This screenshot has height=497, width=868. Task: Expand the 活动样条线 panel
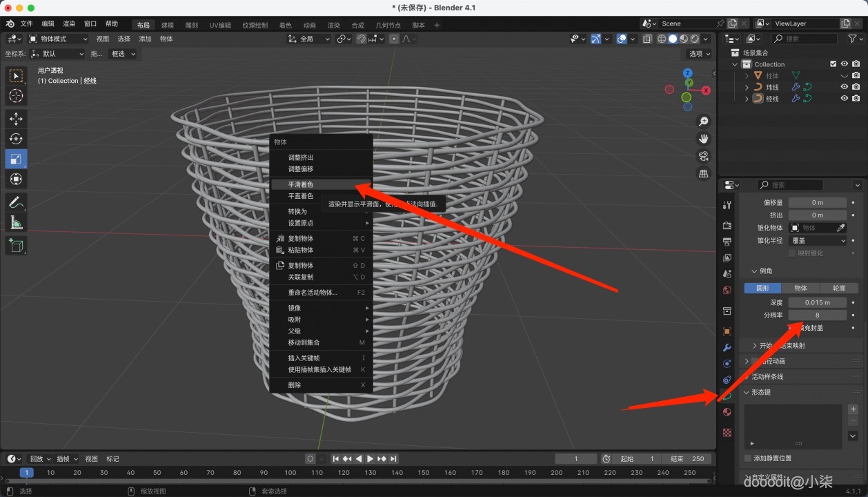click(767, 376)
